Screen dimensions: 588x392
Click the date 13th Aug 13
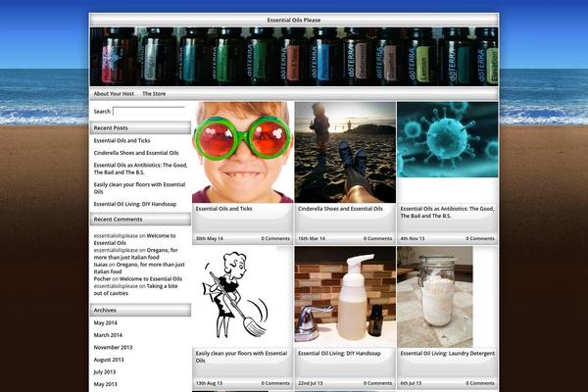click(x=209, y=383)
